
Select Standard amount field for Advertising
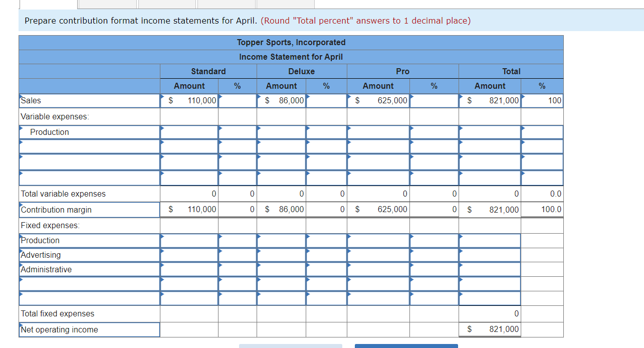tap(189, 255)
